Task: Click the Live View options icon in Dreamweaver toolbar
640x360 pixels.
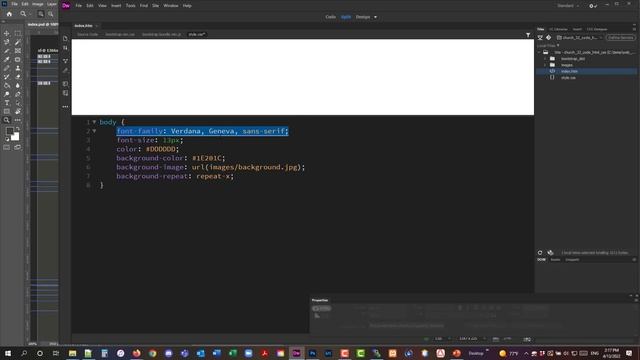Action: [x=65, y=61]
